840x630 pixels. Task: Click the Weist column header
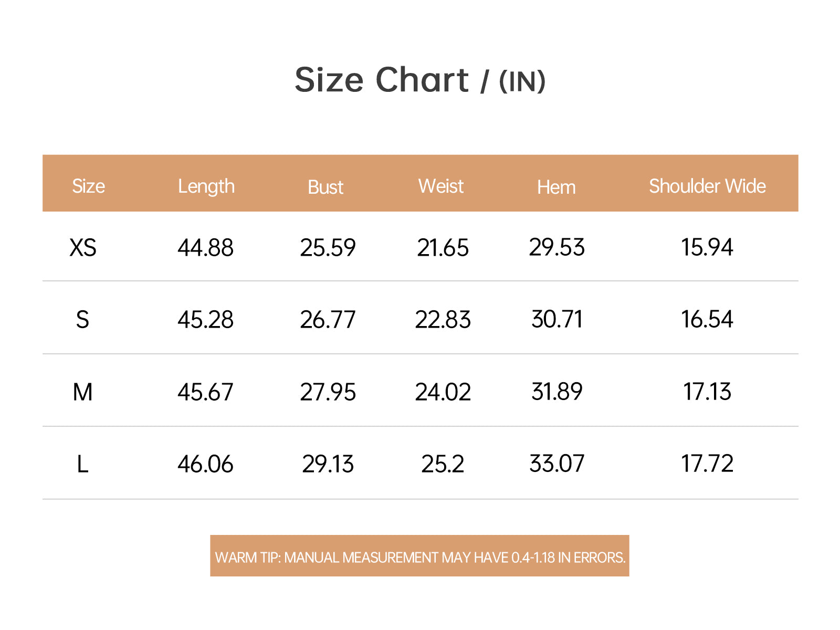441,186
